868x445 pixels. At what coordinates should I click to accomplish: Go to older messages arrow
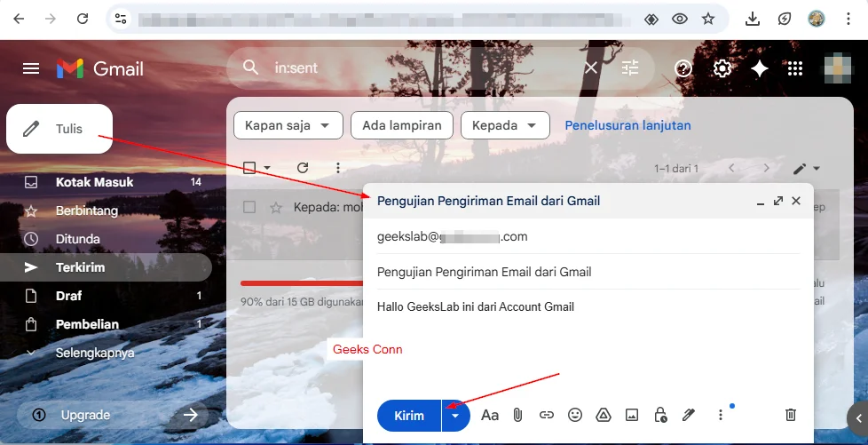coord(767,168)
